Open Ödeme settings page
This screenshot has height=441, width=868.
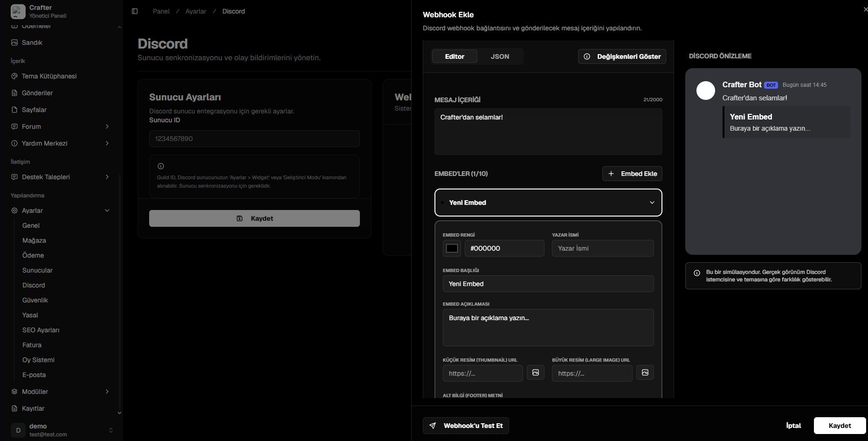[x=33, y=255]
